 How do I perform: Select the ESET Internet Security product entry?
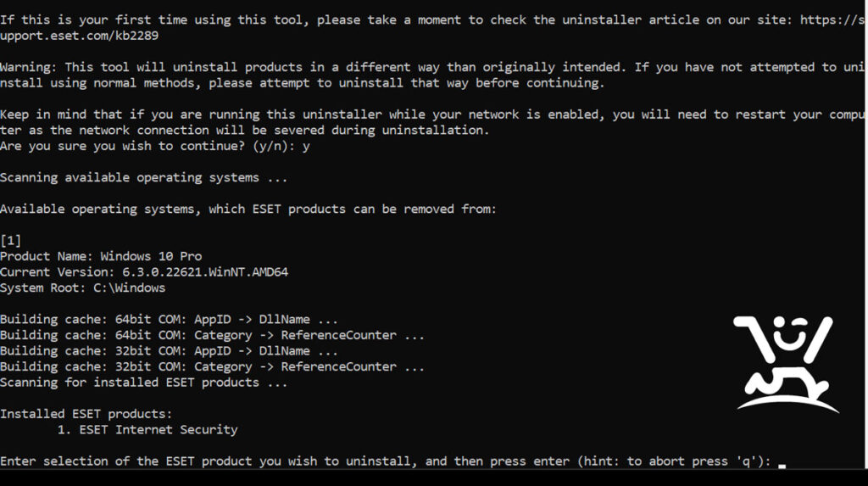(158, 430)
